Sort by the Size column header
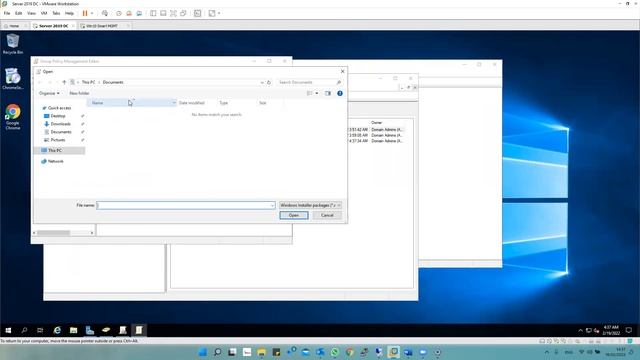640x360 pixels. coord(263,103)
